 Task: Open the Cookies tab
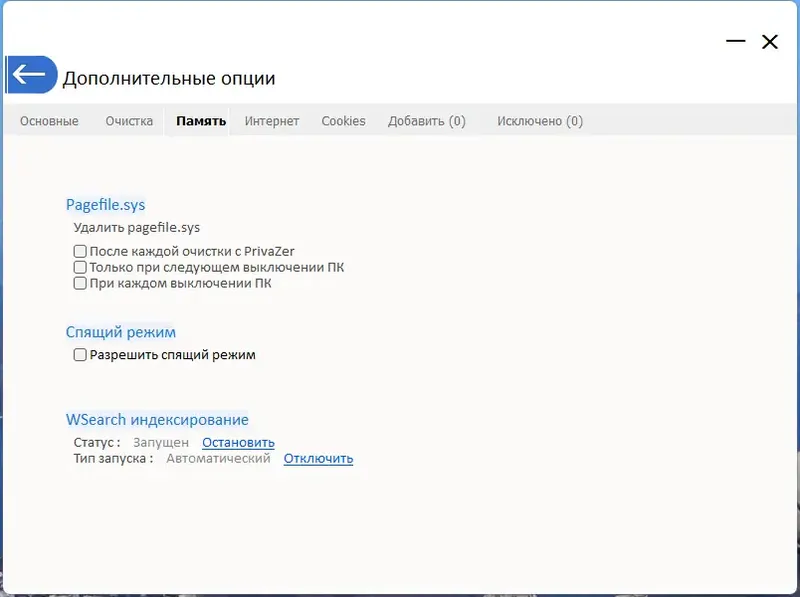[343, 120]
